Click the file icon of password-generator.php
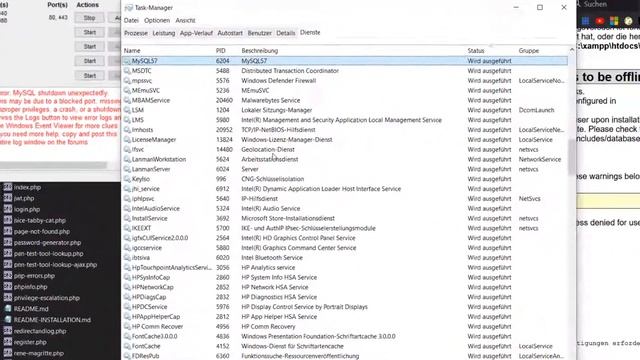Screen dimensions: 640x360 8,242
